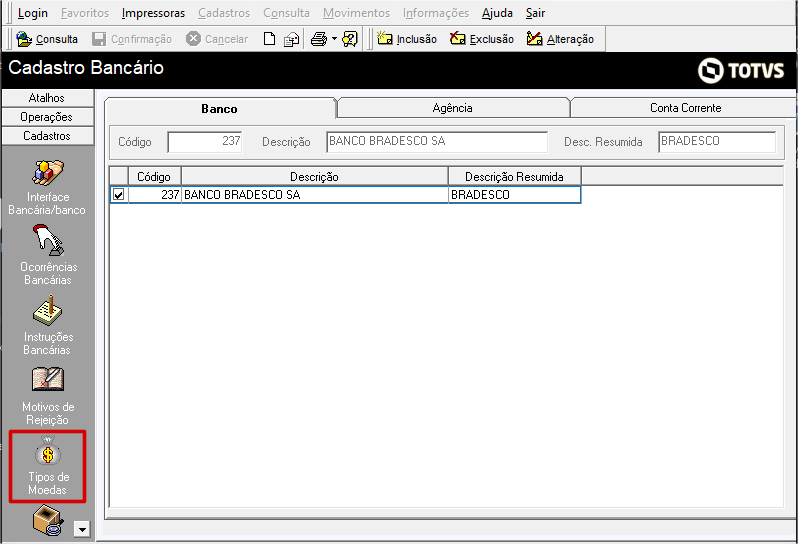Open the Cadastros menu in menu bar
Image resolution: width=798 pixels, height=544 pixels.
pos(224,13)
